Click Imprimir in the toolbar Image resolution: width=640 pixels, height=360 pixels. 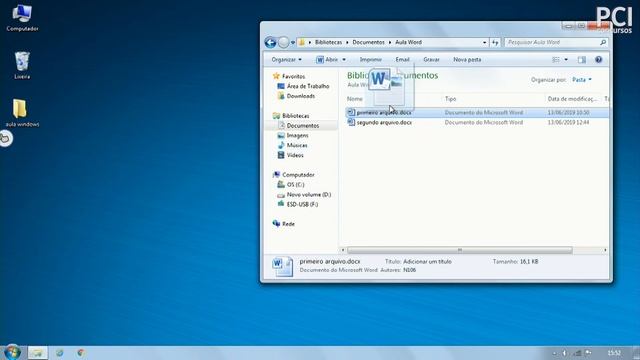tap(371, 60)
